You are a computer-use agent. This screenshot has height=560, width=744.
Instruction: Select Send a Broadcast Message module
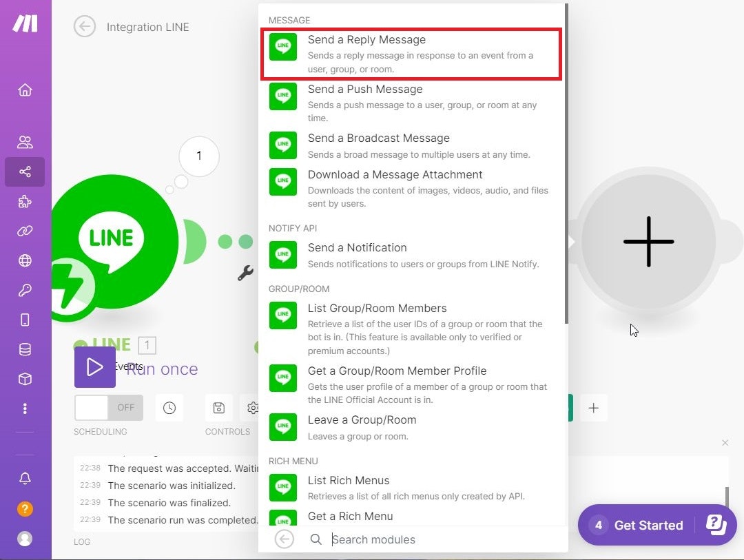click(x=411, y=146)
